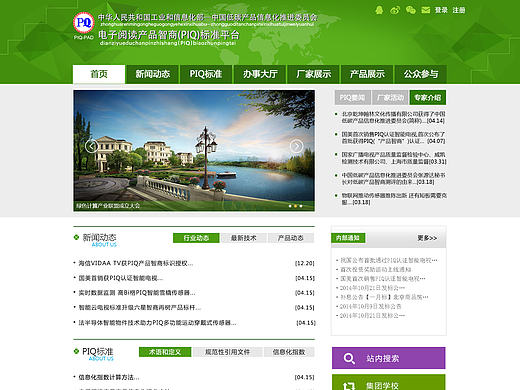Go to 首页 home tab
Image resolution: width=520 pixels, height=390 pixels.
[99, 74]
